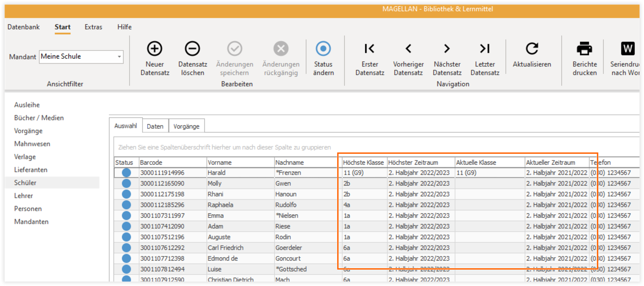Open the Mandant dropdown Meine Schule

(x=81, y=56)
